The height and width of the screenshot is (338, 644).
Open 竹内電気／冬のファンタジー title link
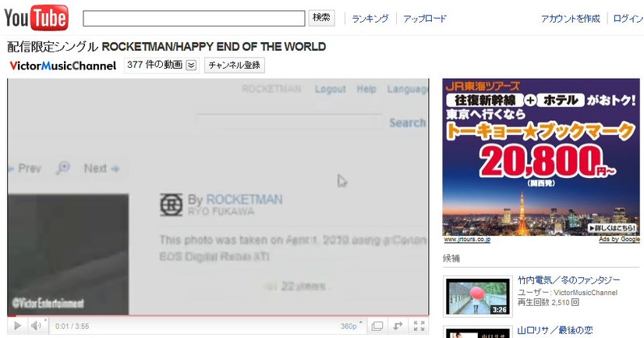click(569, 280)
